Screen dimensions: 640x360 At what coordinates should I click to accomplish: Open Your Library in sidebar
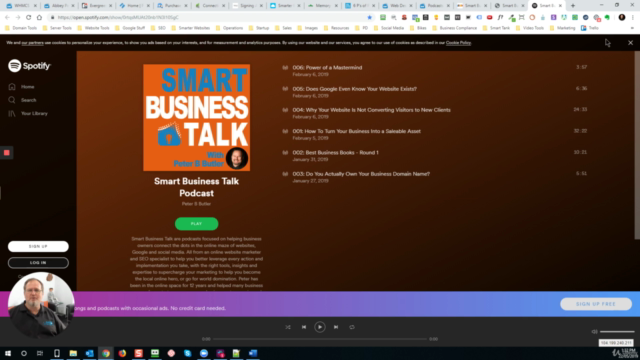[x=28, y=113]
